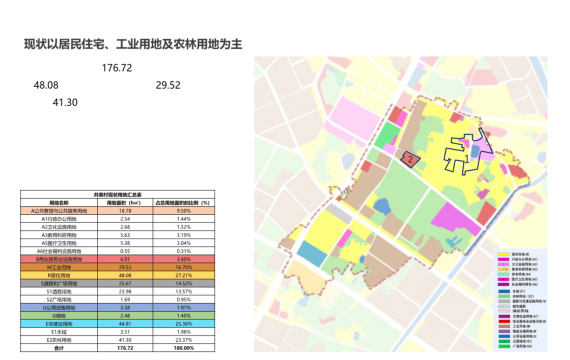The height and width of the screenshot is (360, 570).
Task: Select the M工业用地 orange table row
Action: (x=117, y=267)
